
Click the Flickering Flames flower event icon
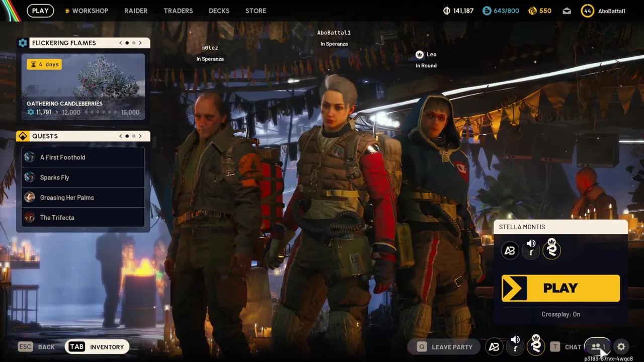point(23,43)
